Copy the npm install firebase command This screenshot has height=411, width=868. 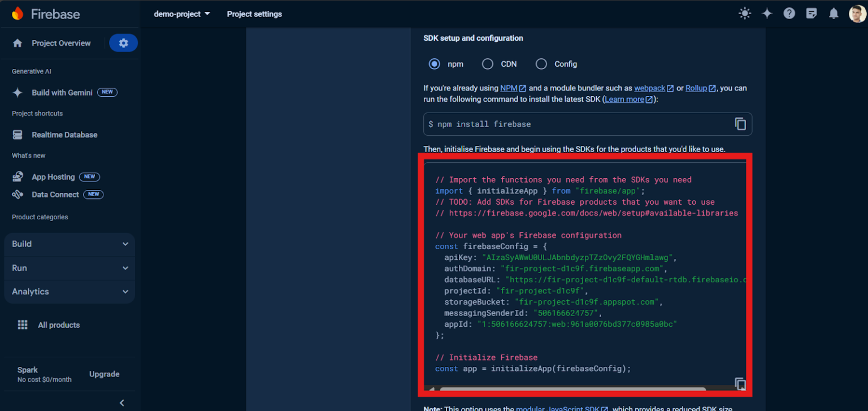740,124
